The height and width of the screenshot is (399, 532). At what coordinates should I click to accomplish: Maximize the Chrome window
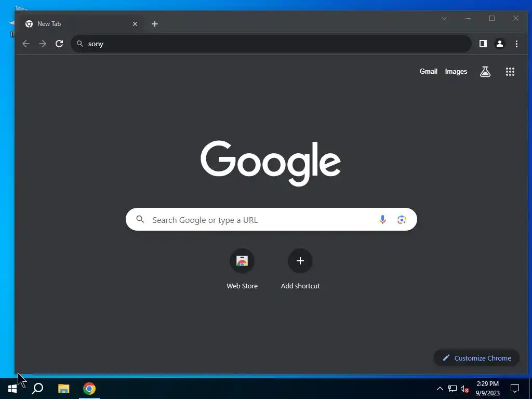tap(492, 18)
